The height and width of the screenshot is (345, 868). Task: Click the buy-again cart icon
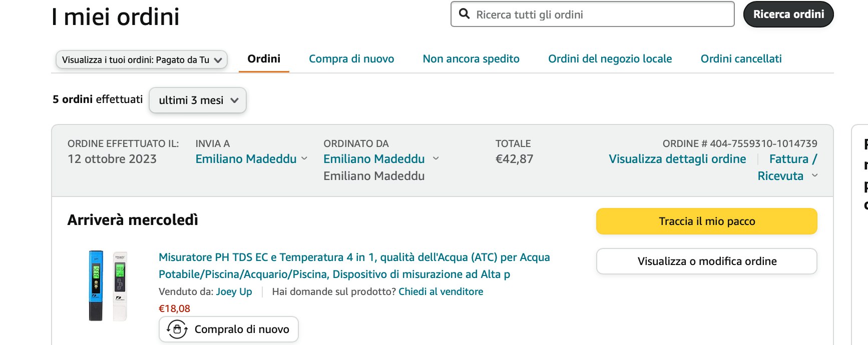tap(177, 329)
